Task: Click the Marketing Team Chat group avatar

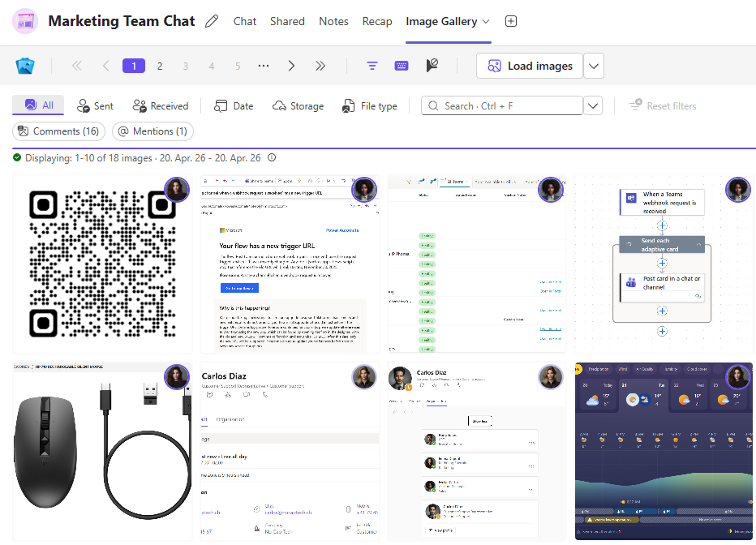Action: (x=25, y=21)
